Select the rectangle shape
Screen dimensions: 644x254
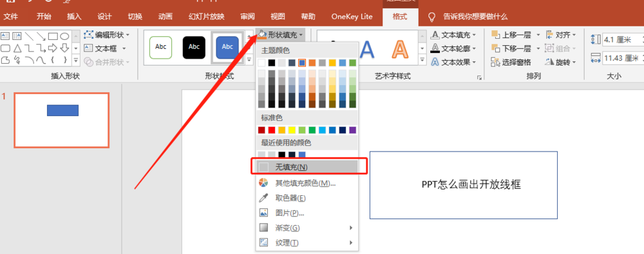pos(53,36)
